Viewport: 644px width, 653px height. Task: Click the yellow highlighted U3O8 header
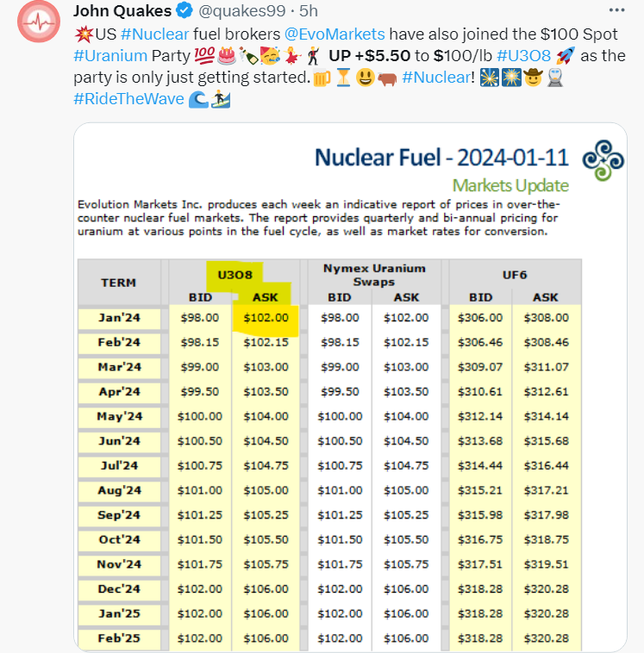232,275
